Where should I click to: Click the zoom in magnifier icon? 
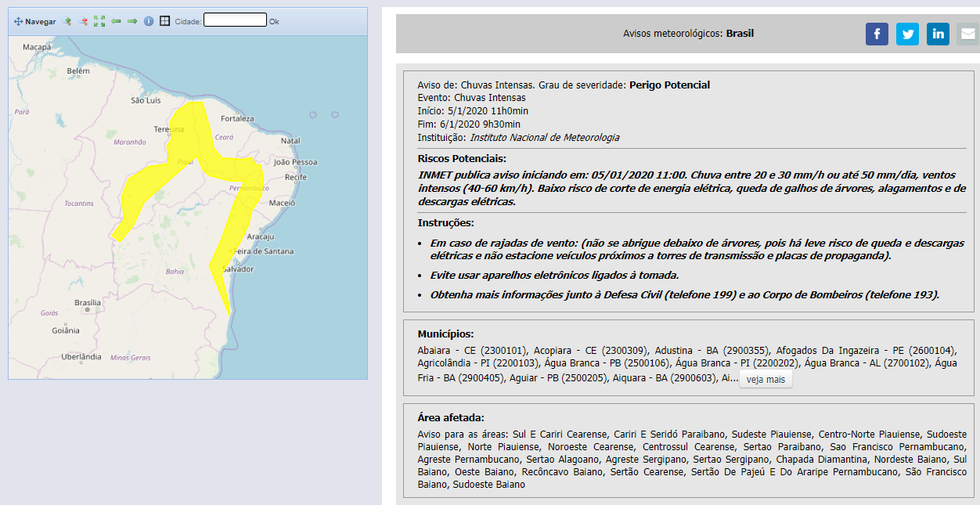click(x=67, y=22)
